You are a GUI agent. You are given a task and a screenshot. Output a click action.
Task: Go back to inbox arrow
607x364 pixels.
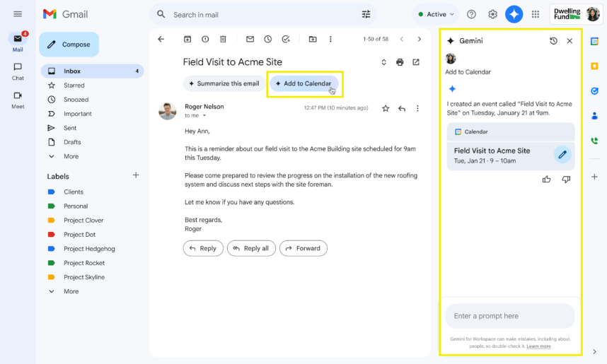tap(161, 39)
